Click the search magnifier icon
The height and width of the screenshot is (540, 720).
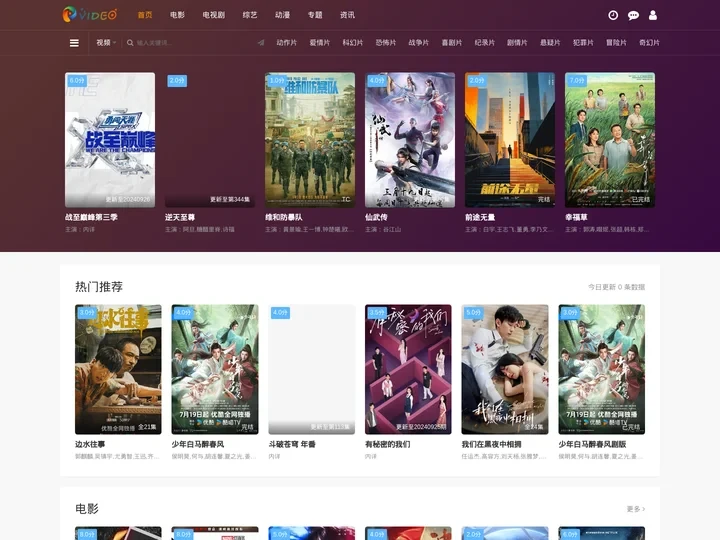tap(130, 43)
